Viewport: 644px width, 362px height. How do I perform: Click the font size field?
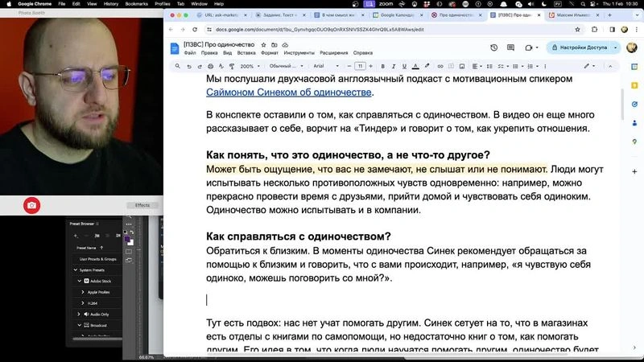point(360,66)
